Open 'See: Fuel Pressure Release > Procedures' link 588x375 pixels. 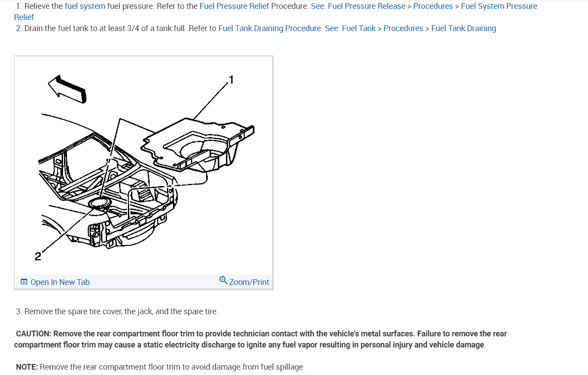click(382, 6)
